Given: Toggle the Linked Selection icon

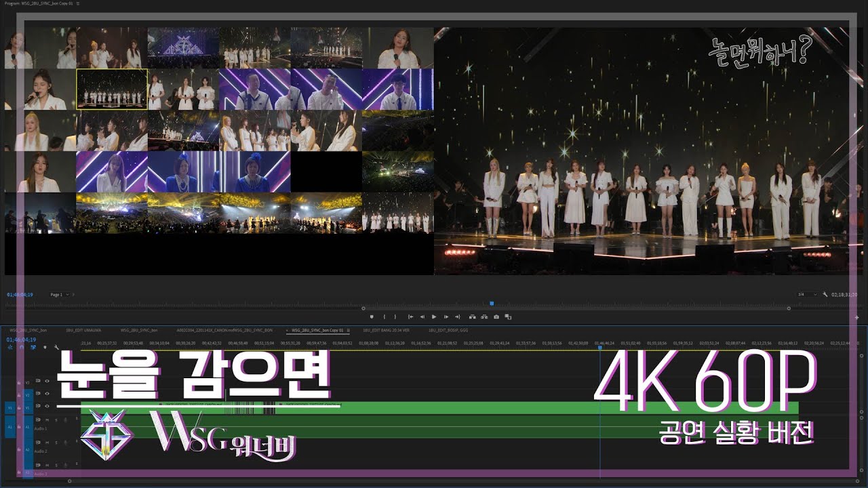Looking at the screenshot, I should click(33, 347).
